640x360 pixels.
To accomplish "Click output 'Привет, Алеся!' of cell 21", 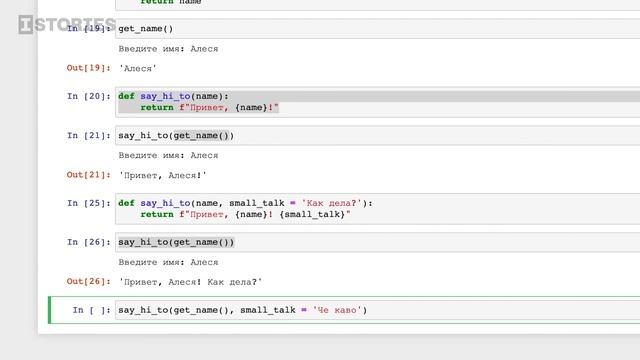I will (162, 176).
